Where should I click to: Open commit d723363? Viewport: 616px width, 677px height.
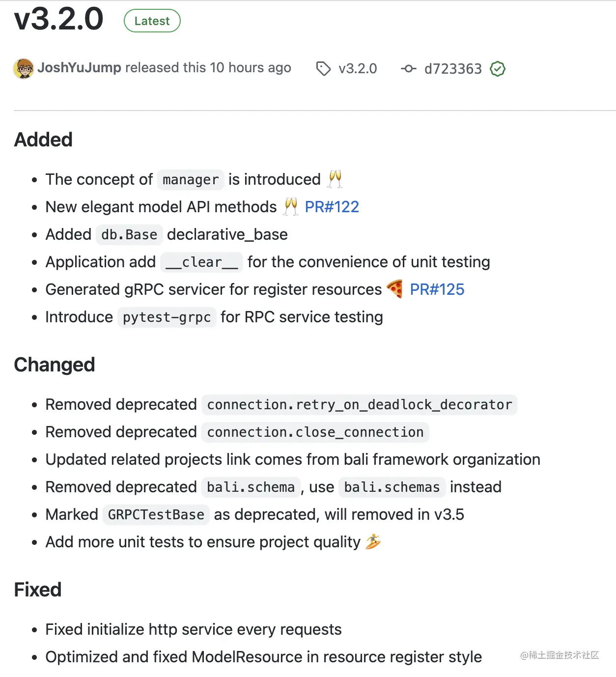(x=453, y=69)
